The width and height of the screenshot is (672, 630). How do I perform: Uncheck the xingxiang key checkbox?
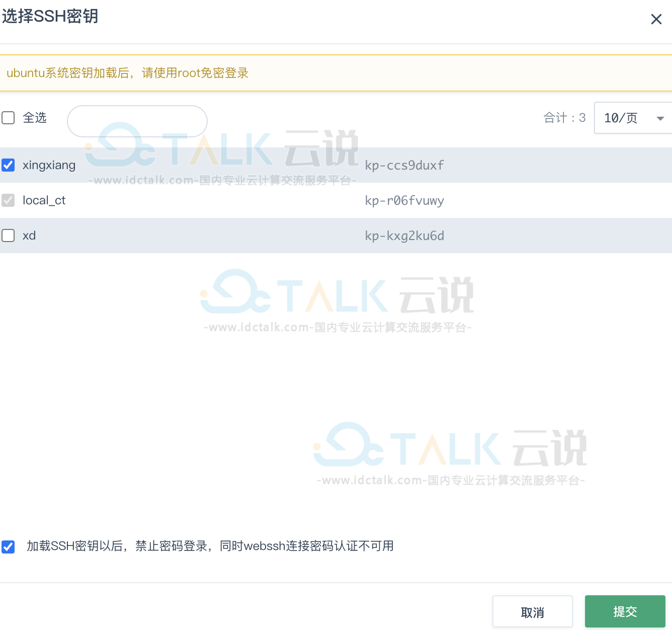[8, 165]
